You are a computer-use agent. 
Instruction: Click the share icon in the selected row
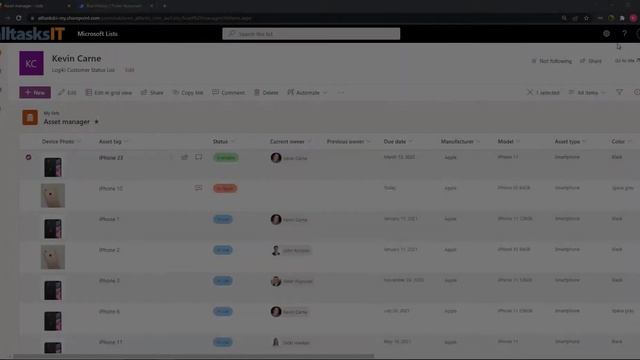tap(184, 157)
